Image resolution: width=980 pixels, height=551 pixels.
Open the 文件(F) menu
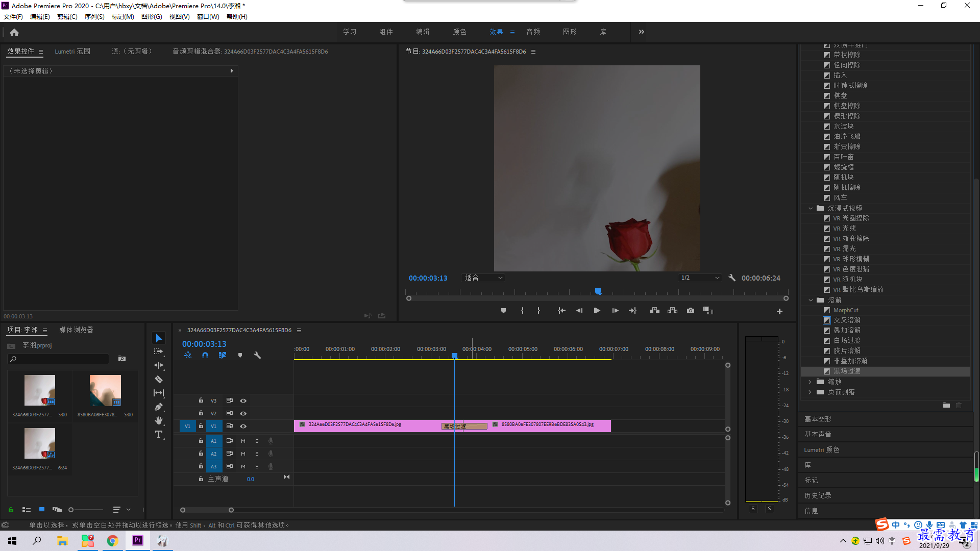point(13,17)
